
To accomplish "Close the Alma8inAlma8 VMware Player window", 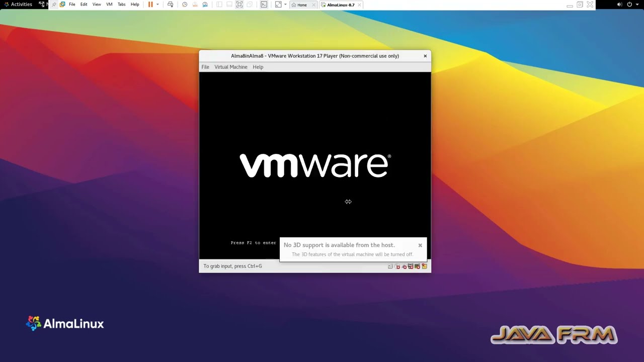I will point(425,56).
